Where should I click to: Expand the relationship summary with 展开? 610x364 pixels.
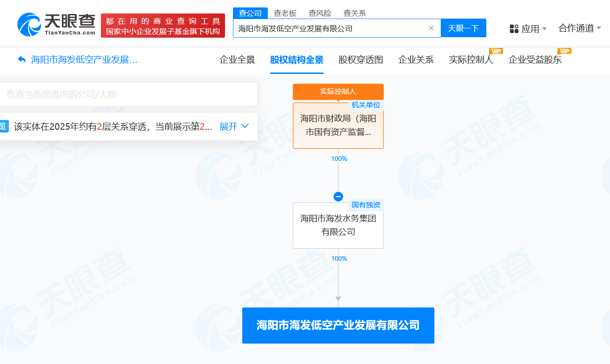(234, 126)
